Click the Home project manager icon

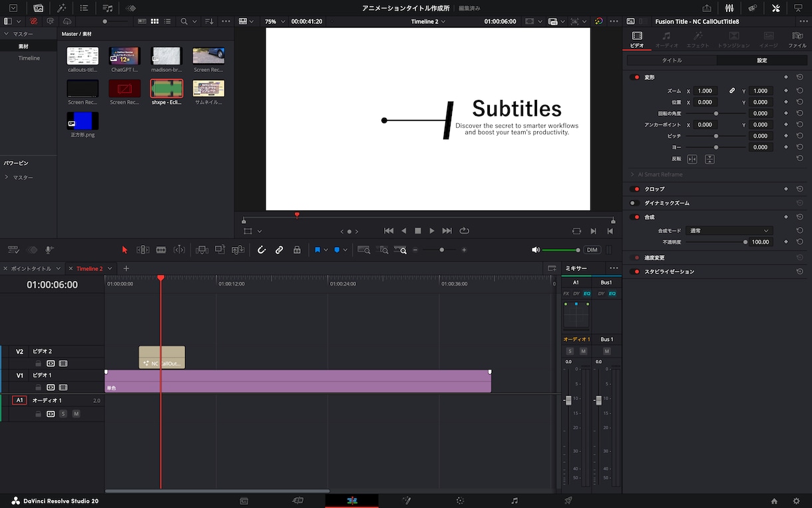point(774,501)
